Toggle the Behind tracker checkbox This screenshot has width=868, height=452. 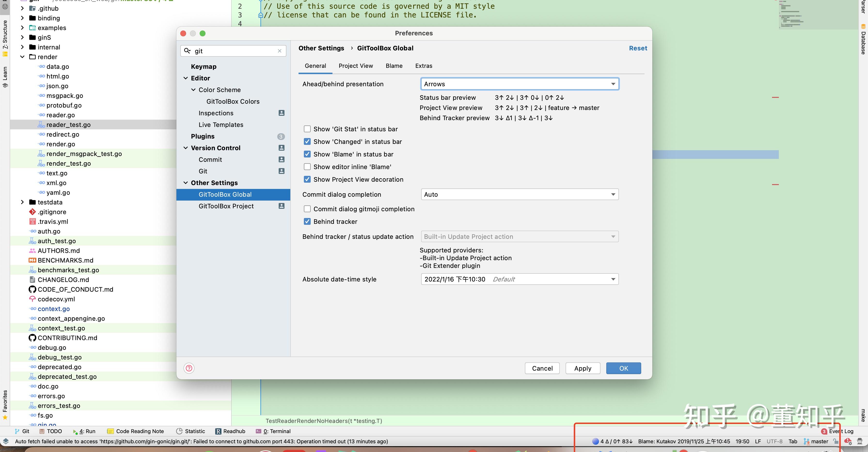tap(307, 222)
